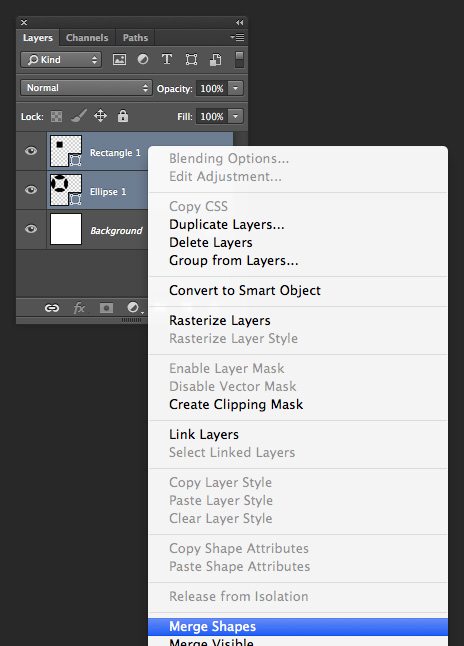Image resolution: width=464 pixels, height=646 pixels.
Task: Open Layers panel flyout menu icon
Action: click(x=237, y=37)
